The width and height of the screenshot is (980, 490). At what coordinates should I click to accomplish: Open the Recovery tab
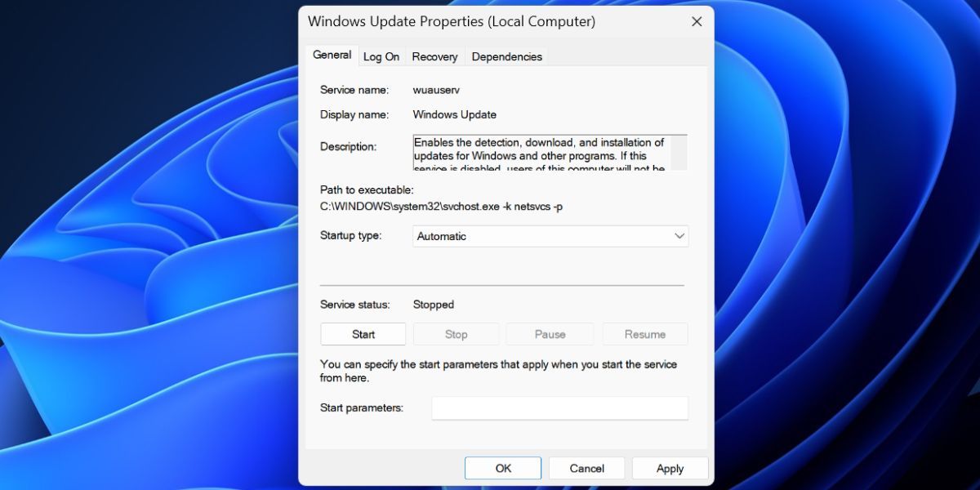coord(434,56)
